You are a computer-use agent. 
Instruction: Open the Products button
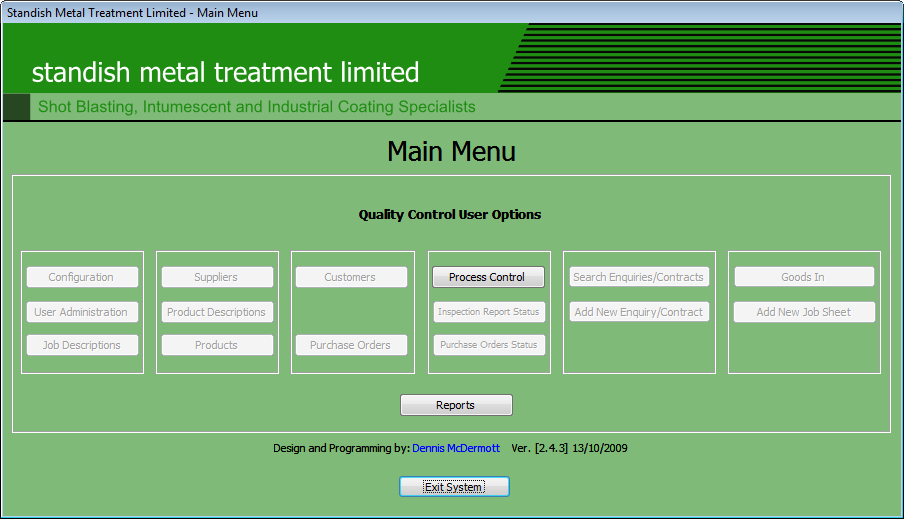tap(217, 345)
